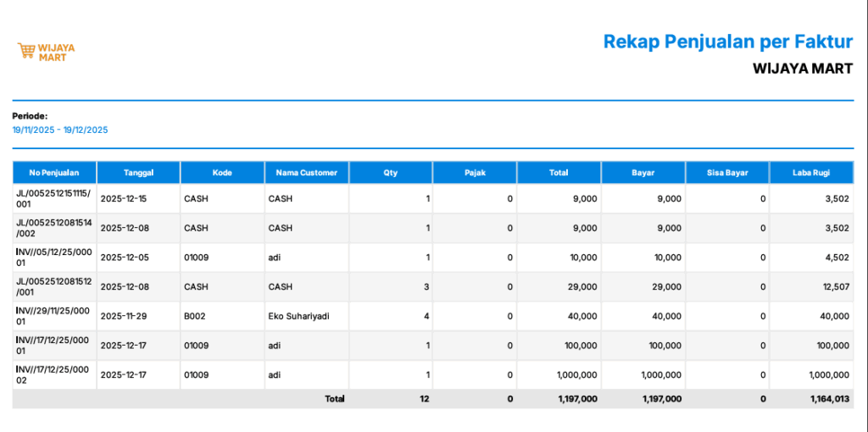Select invoice INV//17/12/25/00002

click(53, 375)
